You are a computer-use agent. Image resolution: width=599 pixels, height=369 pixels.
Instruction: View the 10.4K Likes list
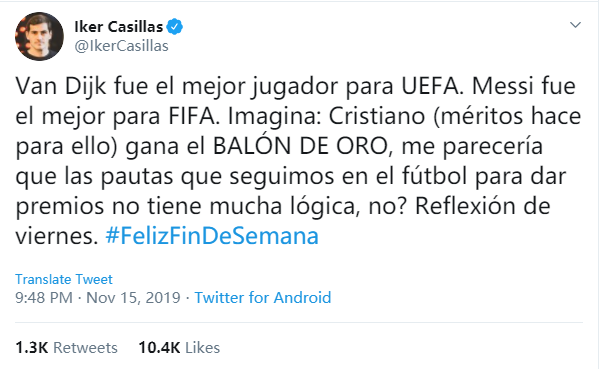(179, 348)
